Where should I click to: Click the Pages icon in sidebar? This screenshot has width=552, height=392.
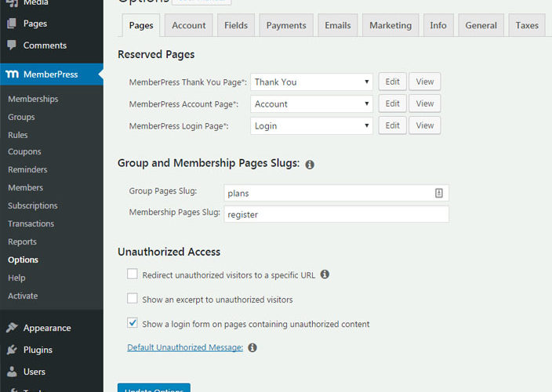coord(13,24)
